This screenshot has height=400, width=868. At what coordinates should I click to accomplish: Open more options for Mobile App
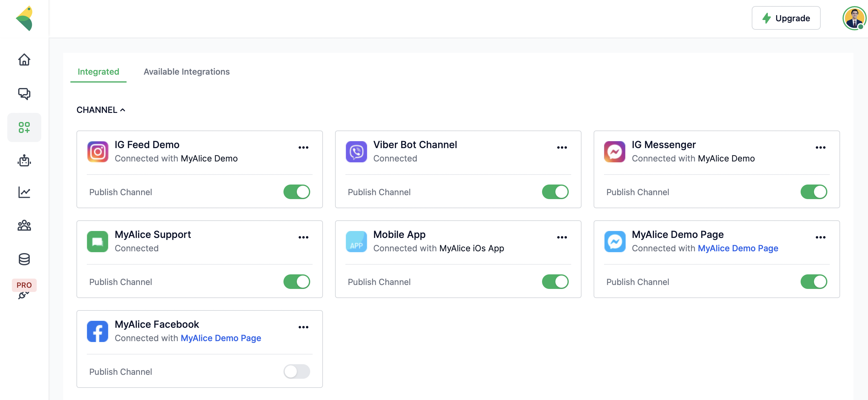coord(562,237)
